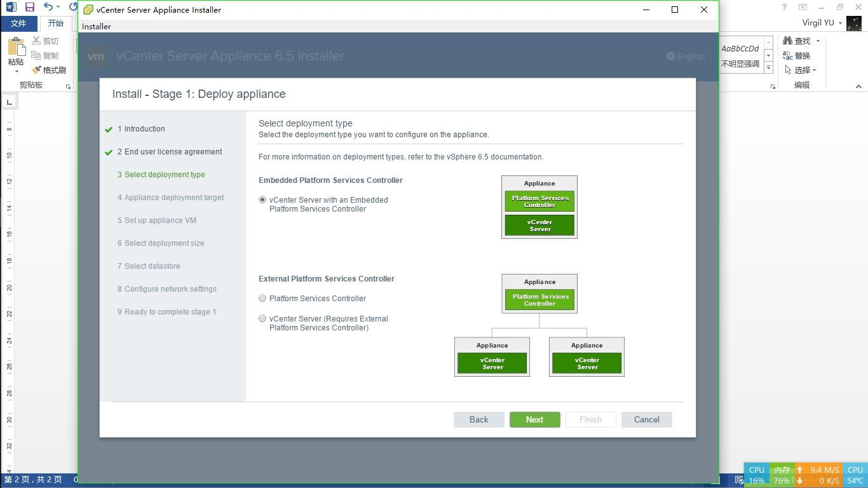
Task: Move the Word styles gallery down one row
Action: (x=768, y=55)
